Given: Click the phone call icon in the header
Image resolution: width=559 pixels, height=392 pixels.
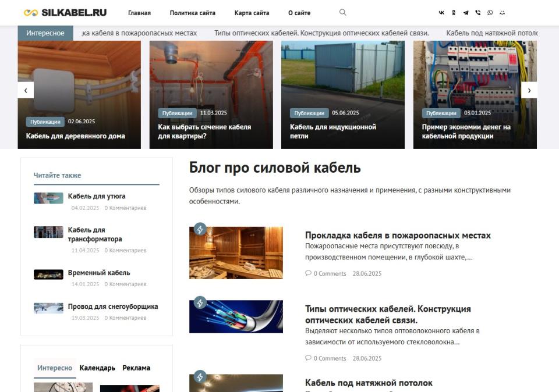Looking at the screenshot, I should 478,12.
